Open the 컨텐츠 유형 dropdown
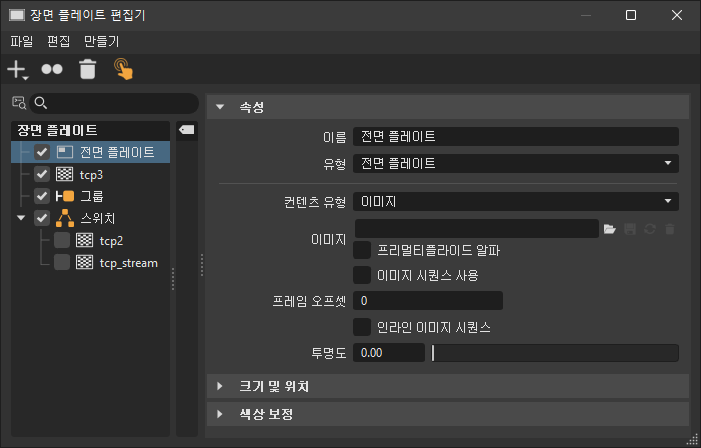 (x=516, y=201)
